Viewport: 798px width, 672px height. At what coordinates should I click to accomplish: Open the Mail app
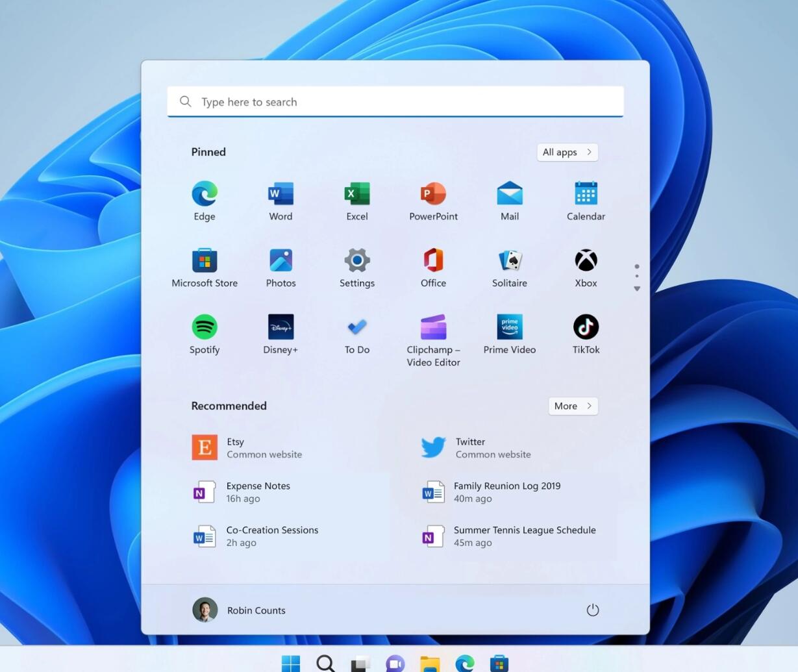pyautogui.click(x=510, y=201)
